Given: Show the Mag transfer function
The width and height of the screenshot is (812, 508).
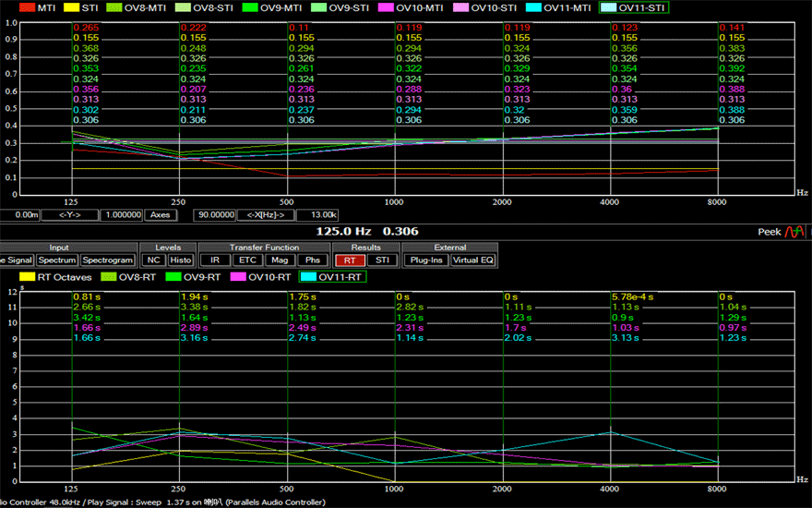Looking at the screenshot, I should (280, 260).
